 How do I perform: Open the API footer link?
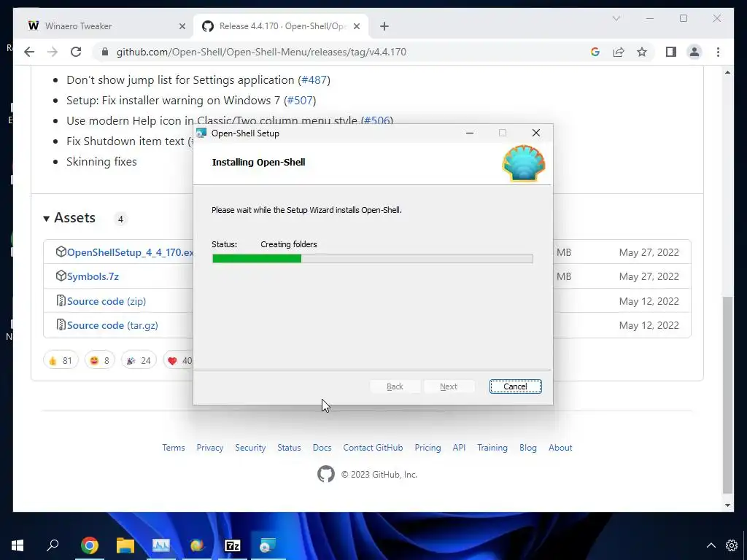[x=460, y=448]
